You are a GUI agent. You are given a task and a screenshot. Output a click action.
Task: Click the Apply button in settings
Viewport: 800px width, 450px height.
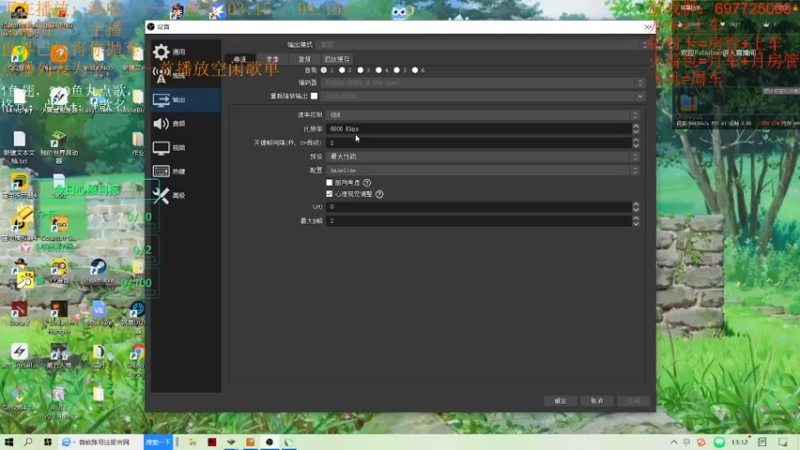633,401
